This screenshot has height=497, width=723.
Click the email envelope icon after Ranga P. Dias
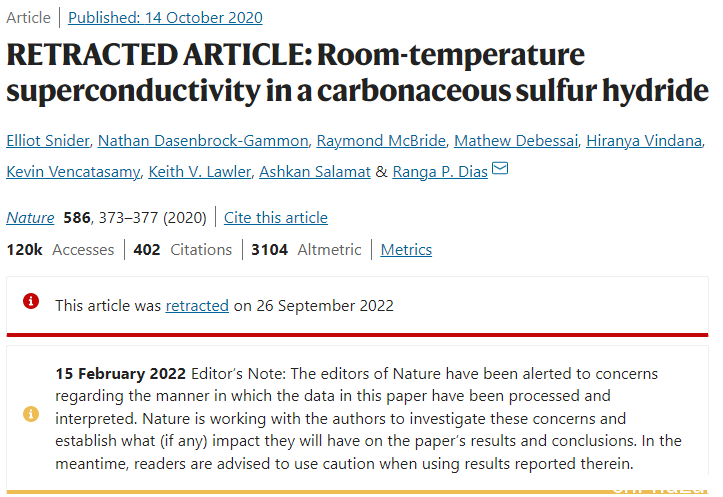[x=500, y=168]
